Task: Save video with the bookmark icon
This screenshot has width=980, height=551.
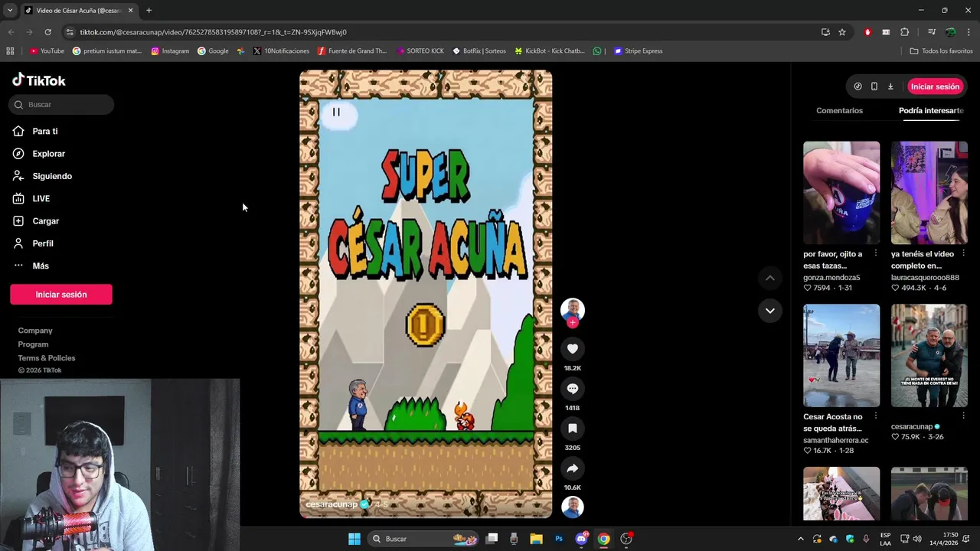Action: click(x=573, y=429)
